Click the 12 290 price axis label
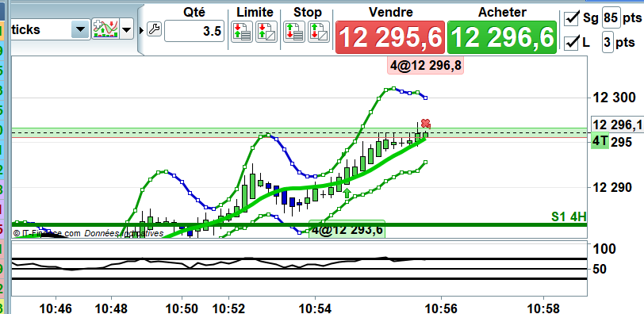Screen dimensions: 644x314 613,188
